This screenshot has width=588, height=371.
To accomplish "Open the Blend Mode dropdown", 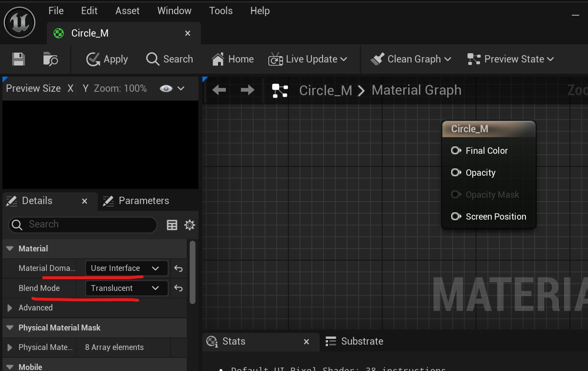I will (x=127, y=288).
